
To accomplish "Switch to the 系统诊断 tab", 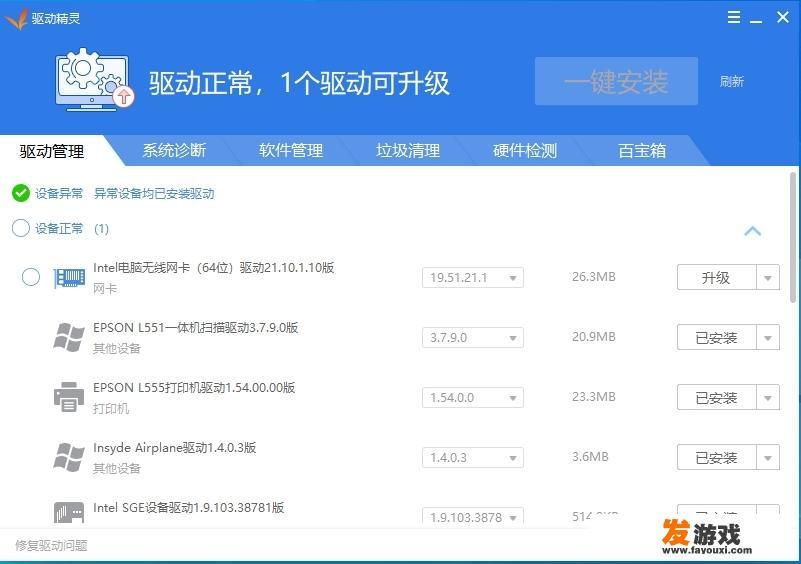I will [174, 151].
